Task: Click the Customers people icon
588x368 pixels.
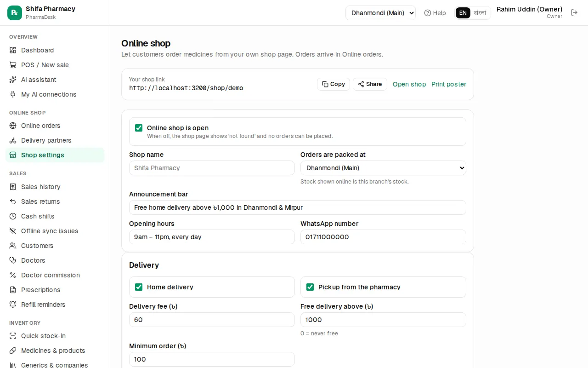Action: [x=13, y=246]
